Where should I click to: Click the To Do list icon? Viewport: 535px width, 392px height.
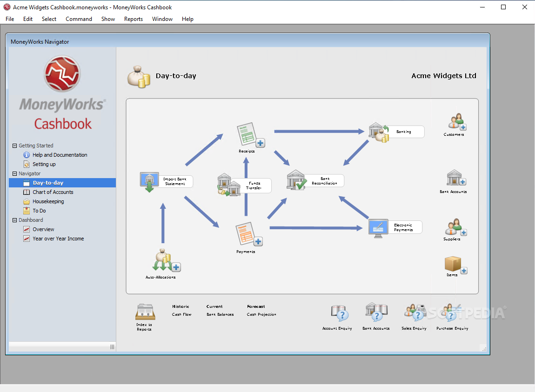pyautogui.click(x=27, y=211)
